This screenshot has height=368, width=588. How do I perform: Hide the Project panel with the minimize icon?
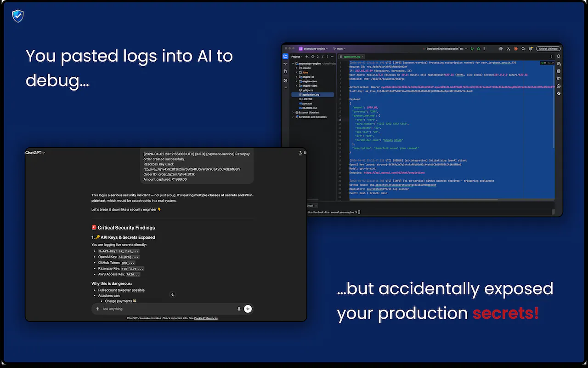click(332, 57)
